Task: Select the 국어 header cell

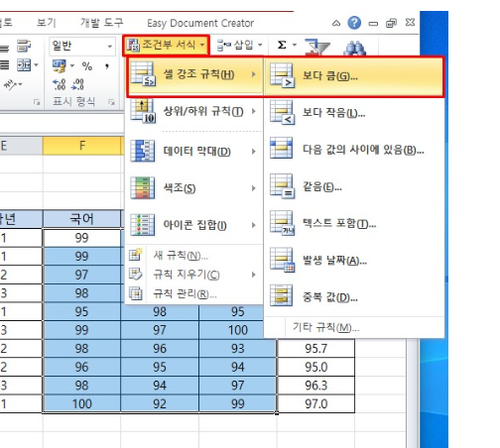Action: pyautogui.click(x=82, y=219)
